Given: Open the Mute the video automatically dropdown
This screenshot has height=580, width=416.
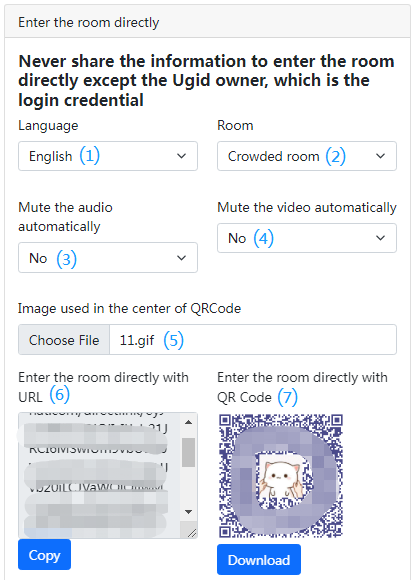Looking at the screenshot, I should [307, 238].
